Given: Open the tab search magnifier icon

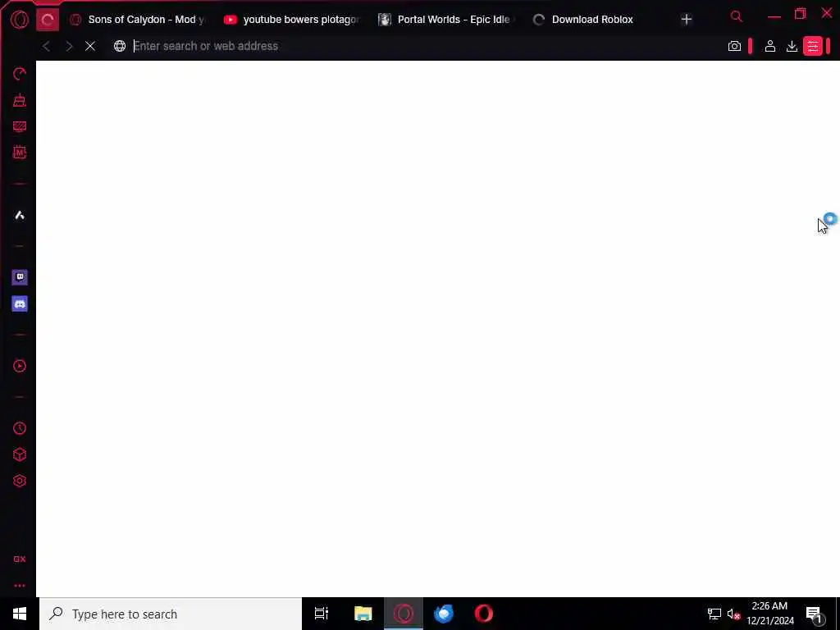Looking at the screenshot, I should [736, 16].
